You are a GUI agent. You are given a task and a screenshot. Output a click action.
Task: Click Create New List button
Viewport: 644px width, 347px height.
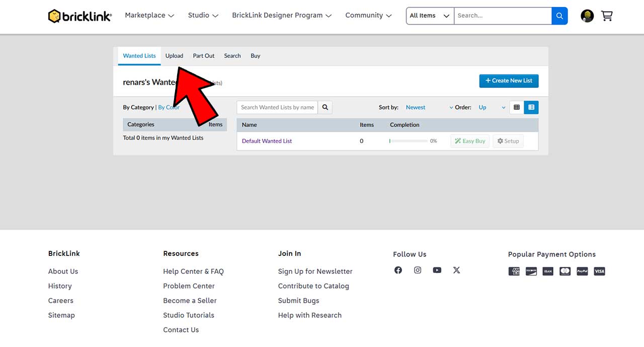[x=509, y=81]
